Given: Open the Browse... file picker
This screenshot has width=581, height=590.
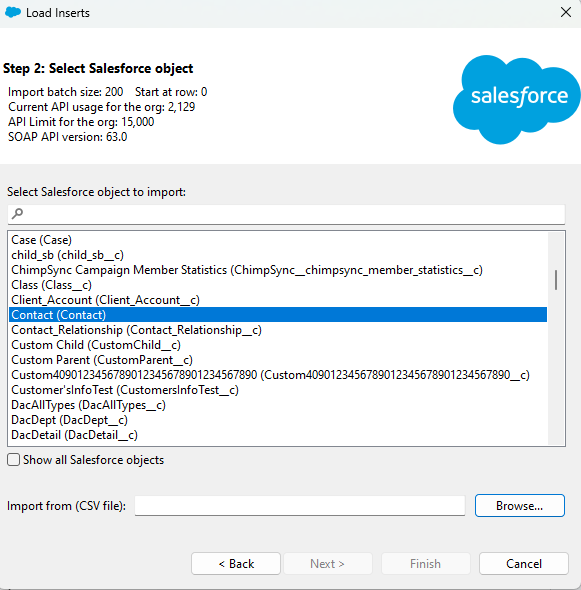Looking at the screenshot, I should point(520,506).
